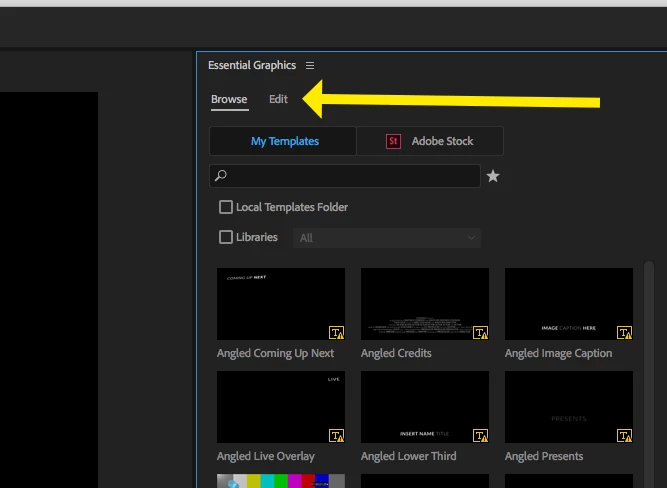Switch to the Browse tab
667x488 pixels.
tap(229, 99)
